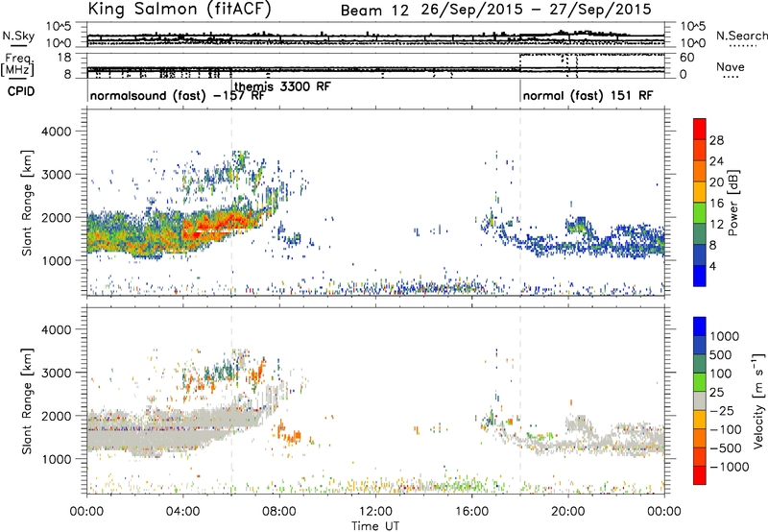
Task: Click the 20:00 time axis tick label
Action: [568, 512]
